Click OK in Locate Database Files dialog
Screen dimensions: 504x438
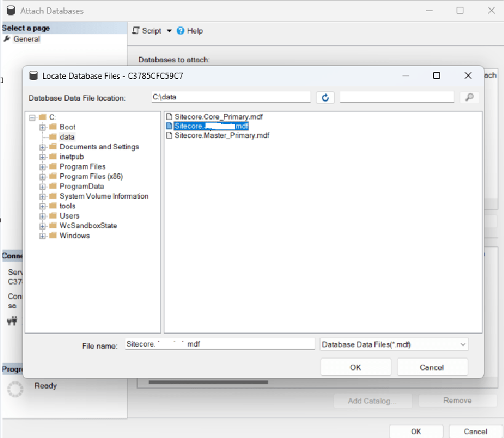click(355, 367)
